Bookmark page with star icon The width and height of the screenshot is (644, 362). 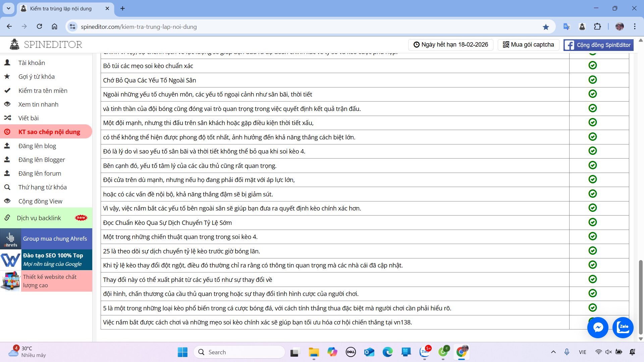546,27
